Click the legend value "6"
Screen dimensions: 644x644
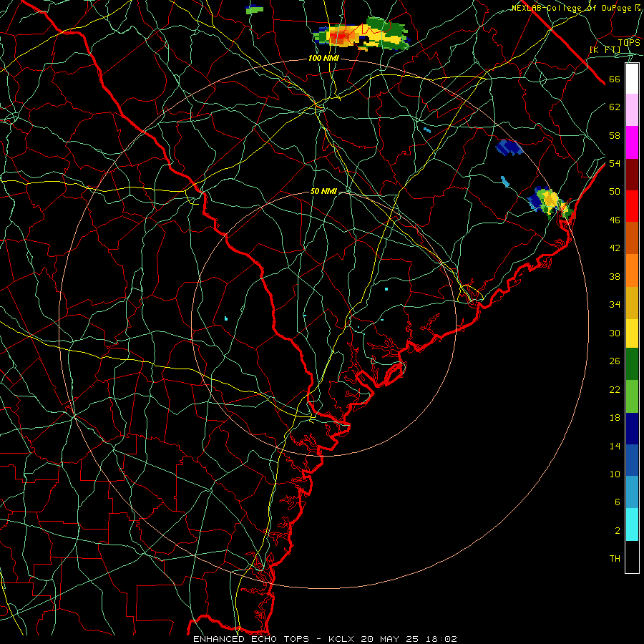click(617, 502)
